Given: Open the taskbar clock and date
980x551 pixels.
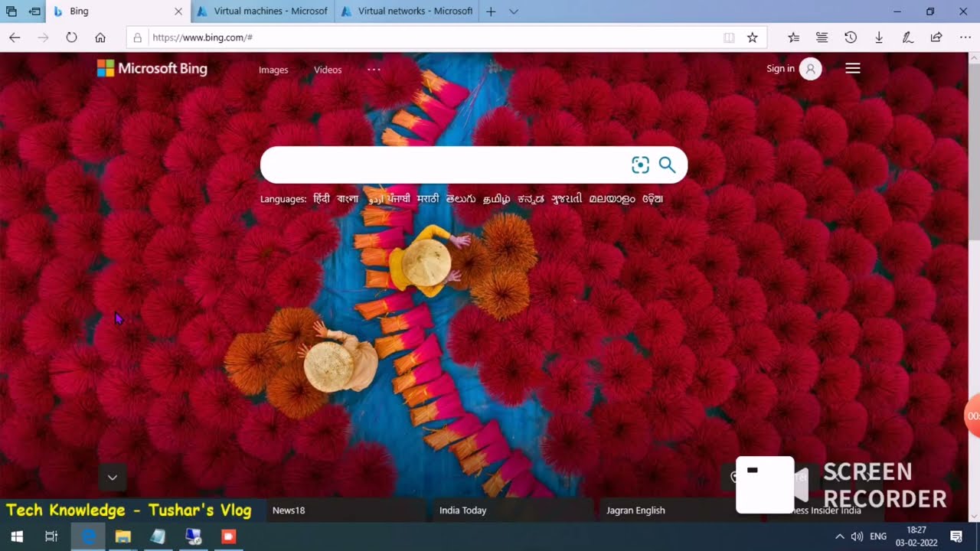Looking at the screenshot, I should click(916, 536).
